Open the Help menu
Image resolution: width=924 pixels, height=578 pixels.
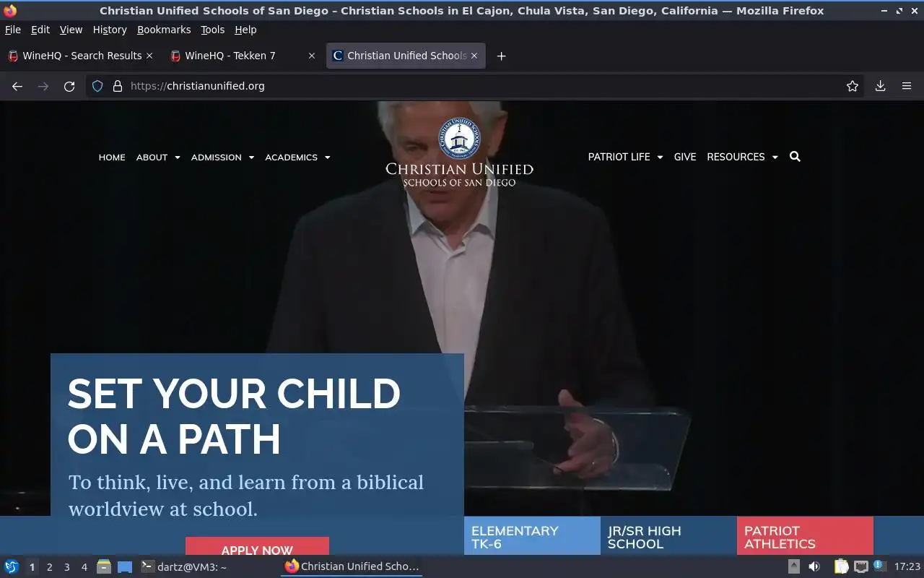(x=245, y=30)
